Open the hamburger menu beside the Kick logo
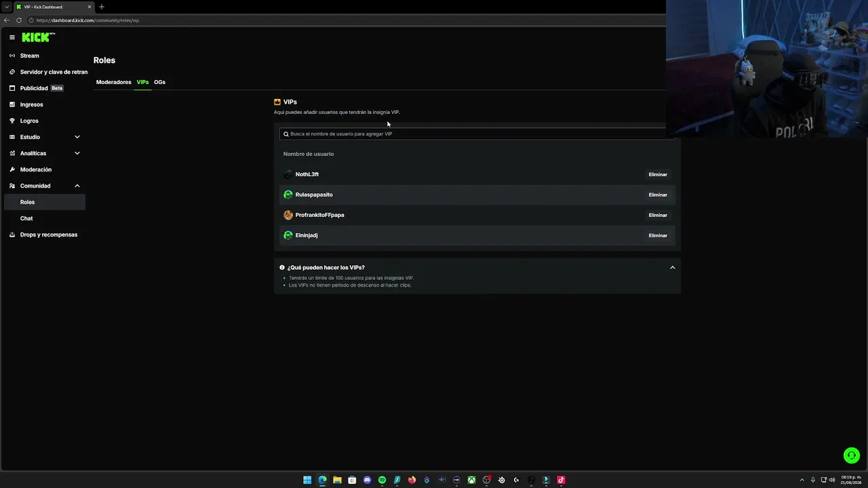The height and width of the screenshot is (488, 868). click(x=12, y=37)
